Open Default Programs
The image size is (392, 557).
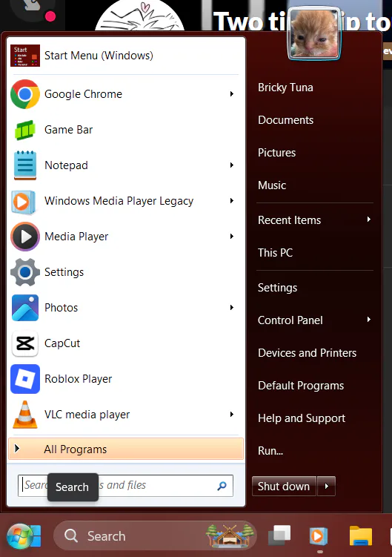click(x=301, y=386)
